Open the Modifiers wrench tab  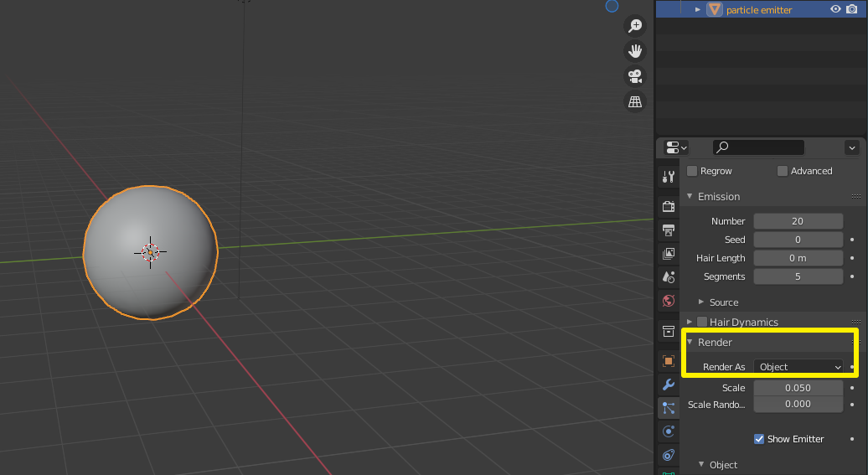point(668,385)
